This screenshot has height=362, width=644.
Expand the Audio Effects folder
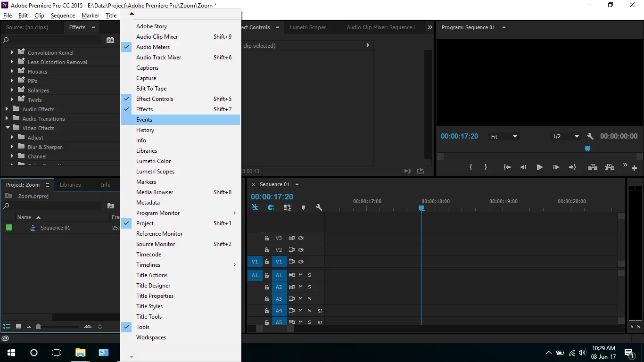[x=7, y=109]
